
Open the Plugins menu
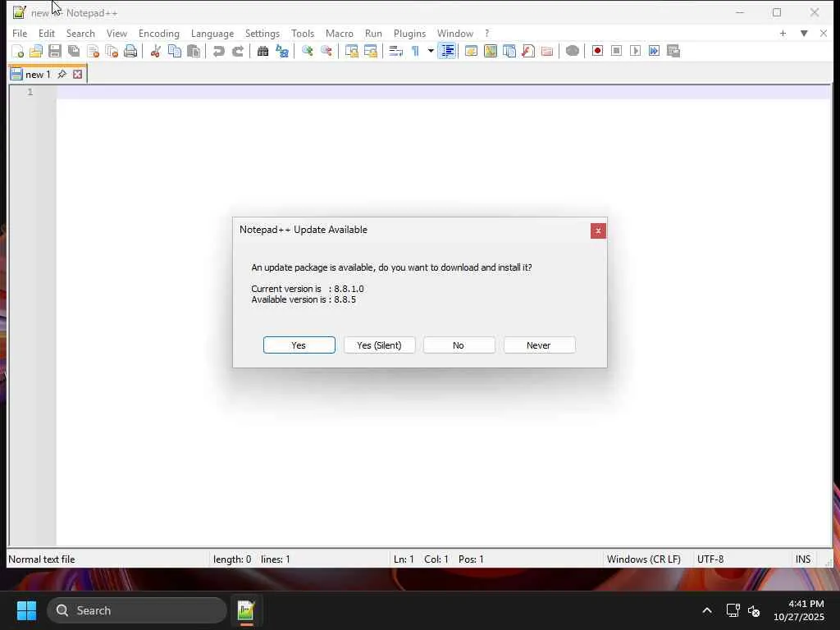pyautogui.click(x=409, y=33)
